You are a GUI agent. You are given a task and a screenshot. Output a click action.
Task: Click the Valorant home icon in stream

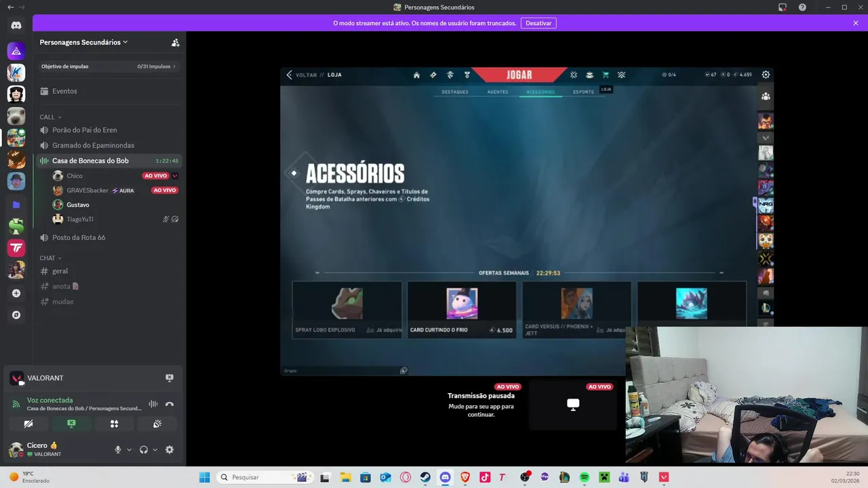click(x=416, y=75)
